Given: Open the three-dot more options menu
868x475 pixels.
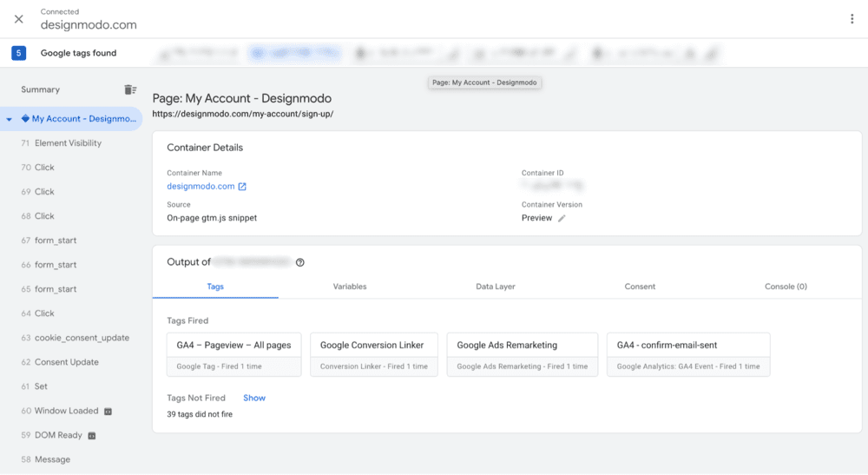Looking at the screenshot, I should point(852,19).
